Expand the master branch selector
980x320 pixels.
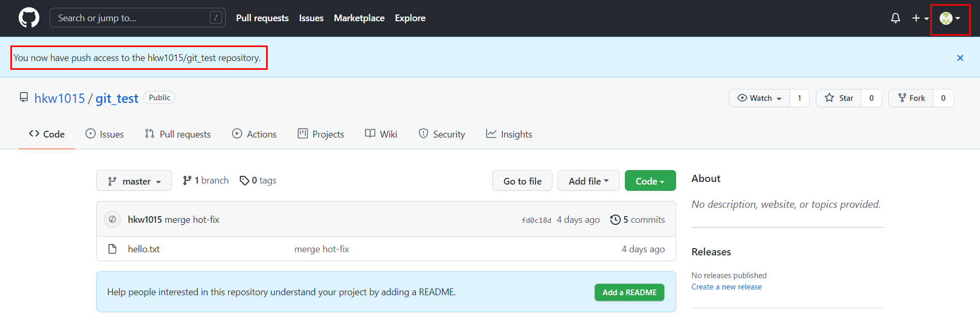click(134, 181)
